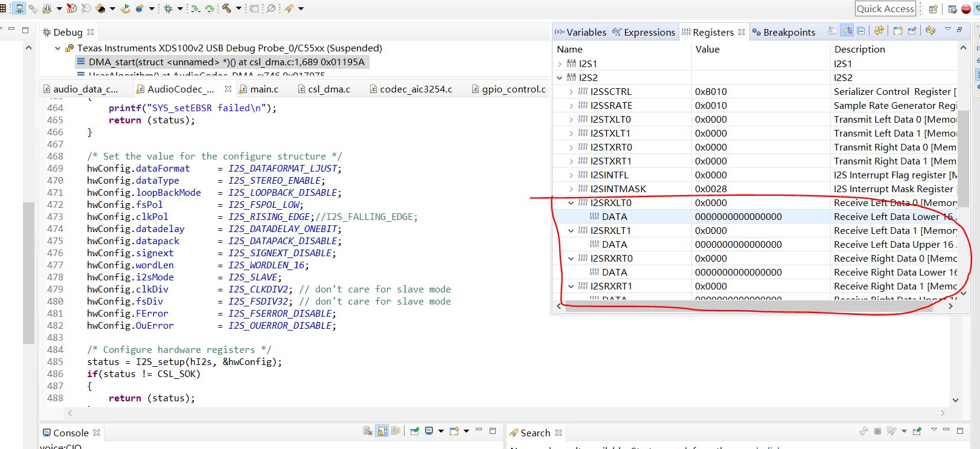Image resolution: width=980 pixels, height=449 pixels.
Task: Select the DMA_start stack frame
Action: [x=226, y=62]
